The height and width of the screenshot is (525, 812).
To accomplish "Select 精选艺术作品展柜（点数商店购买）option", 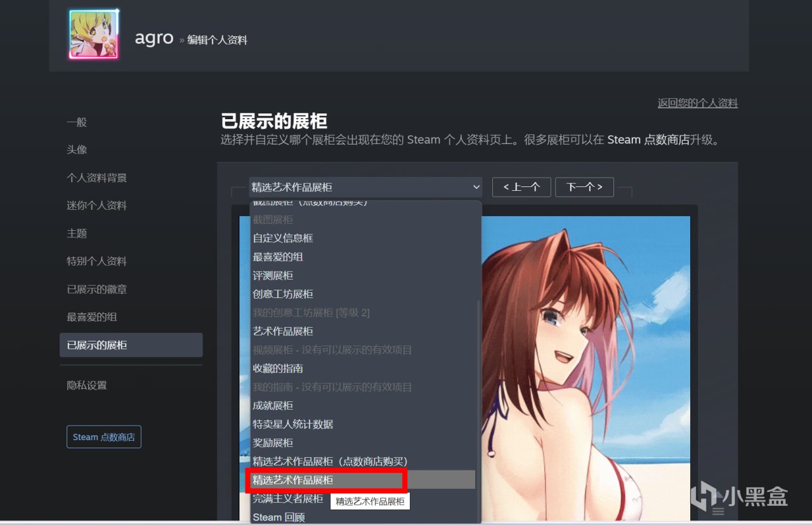I will coord(362,461).
